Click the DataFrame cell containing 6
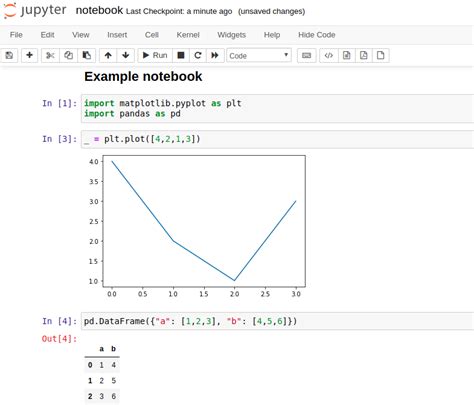Viewport: 474px width, 405px height. point(114,396)
